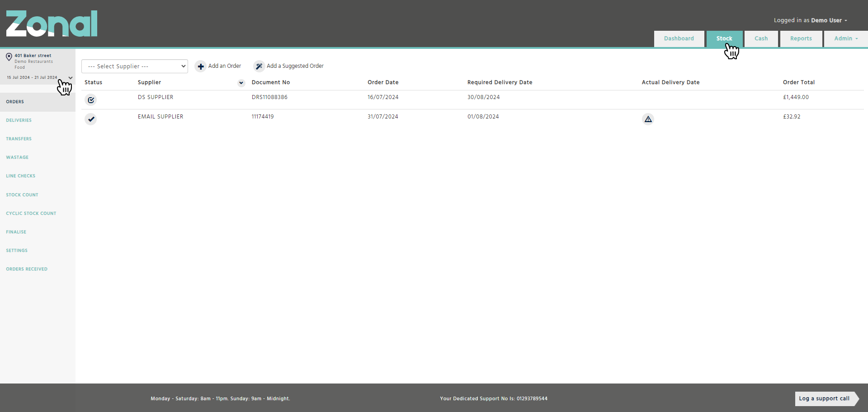Click the 16/07/2024 order date link
Viewport: 868px width, 412px height.
coord(383,97)
